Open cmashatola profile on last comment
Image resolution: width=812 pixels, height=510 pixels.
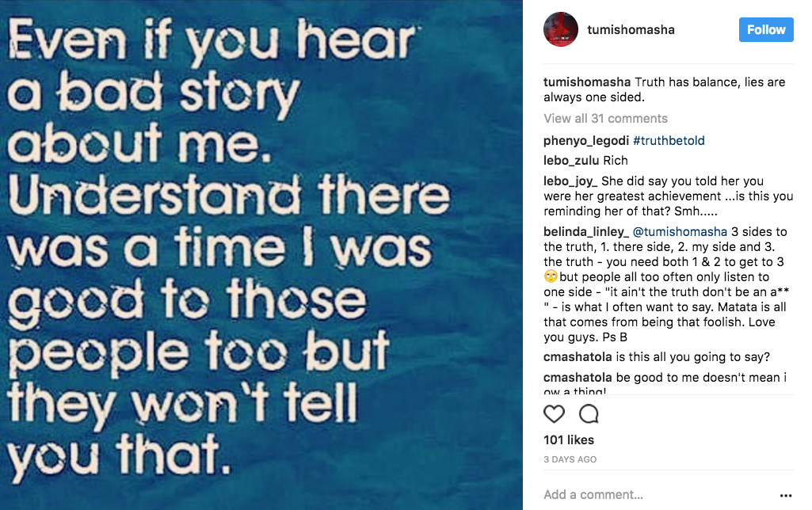click(x=578, y=377)
